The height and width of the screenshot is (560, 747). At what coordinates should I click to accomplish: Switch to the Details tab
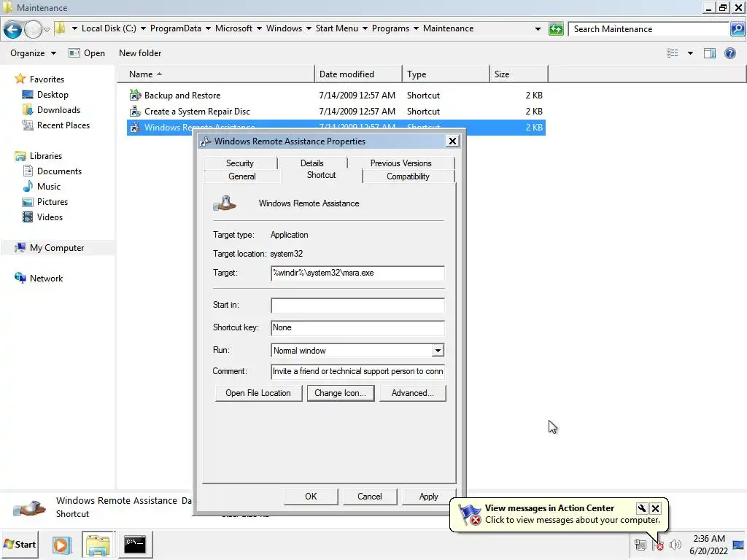[x=311, y=163]
